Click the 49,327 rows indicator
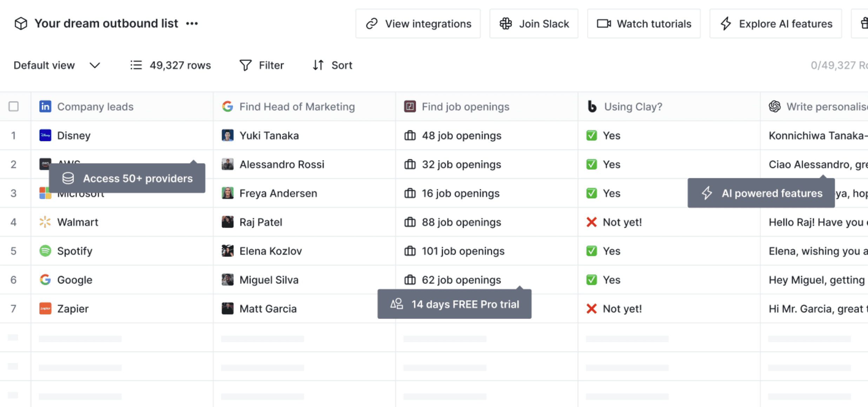The height and width of the screenshot is (407, 868). (x=171, y=65)
